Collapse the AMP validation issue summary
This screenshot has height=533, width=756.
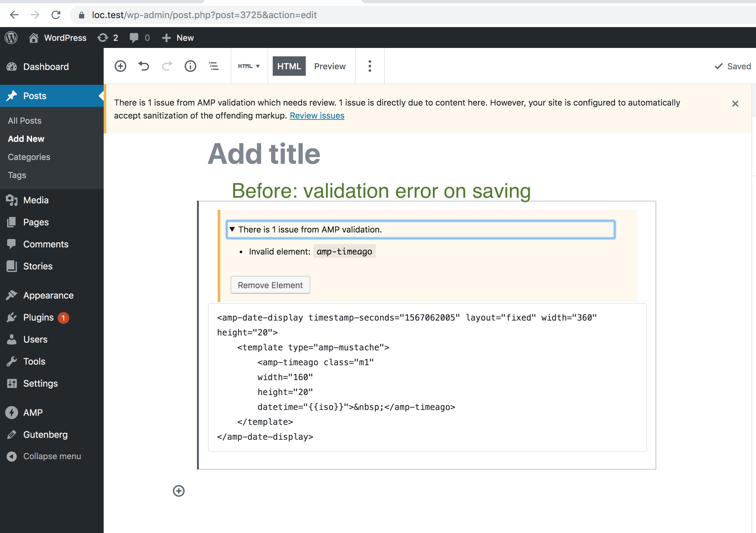coord(420,230)
